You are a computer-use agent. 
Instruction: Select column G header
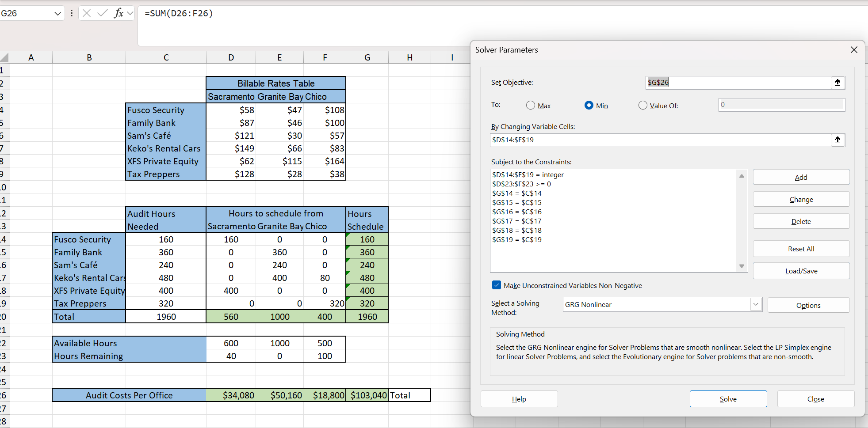367,57
